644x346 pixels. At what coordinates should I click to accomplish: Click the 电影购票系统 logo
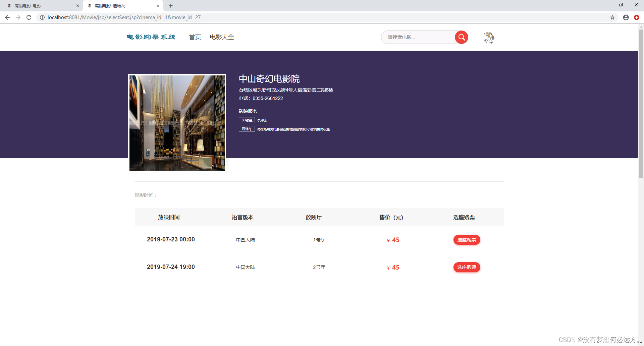pyautogui.click(x=151, y=37)
